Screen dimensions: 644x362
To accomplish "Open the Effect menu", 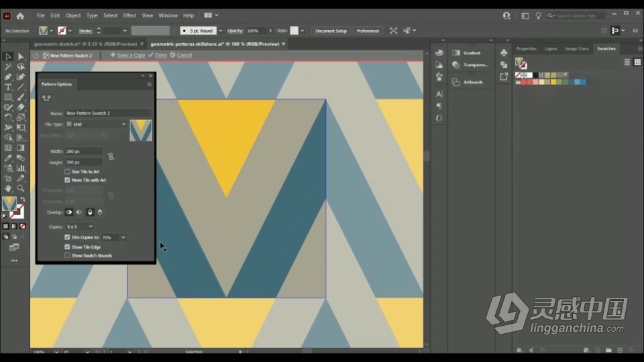I will 129,15.
